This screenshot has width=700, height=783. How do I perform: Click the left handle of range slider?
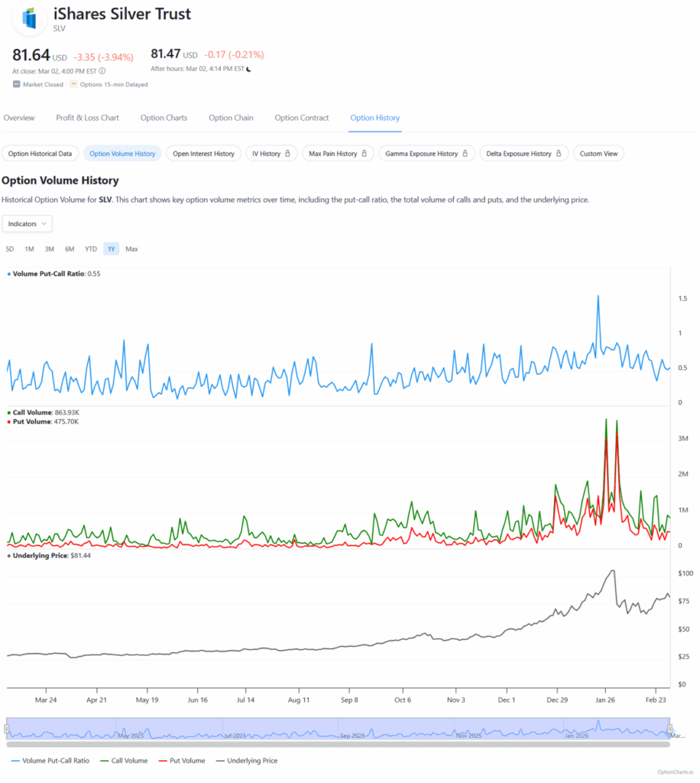[8, 729]
